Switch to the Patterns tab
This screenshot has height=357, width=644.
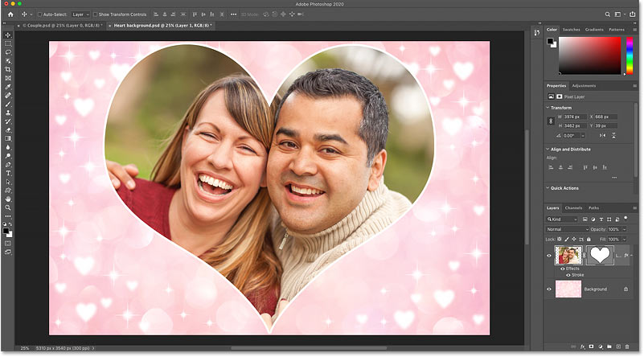(617, 30)
